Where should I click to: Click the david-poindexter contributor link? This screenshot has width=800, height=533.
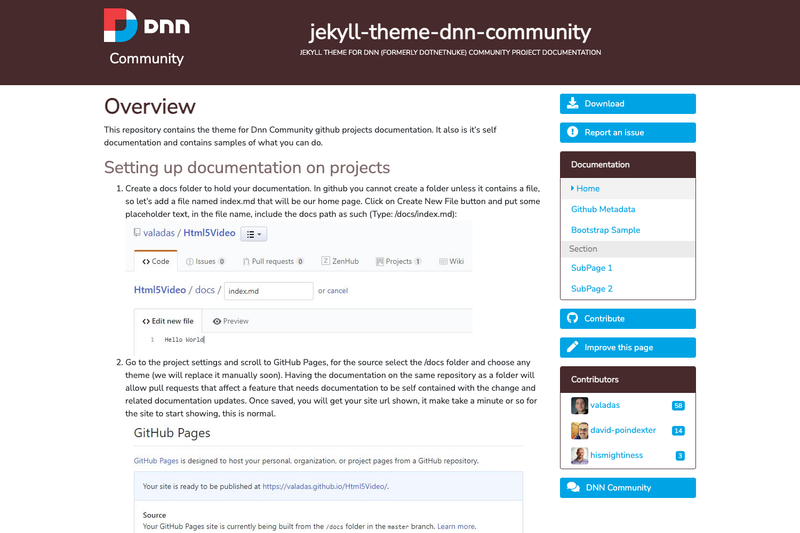pos(623,430)
